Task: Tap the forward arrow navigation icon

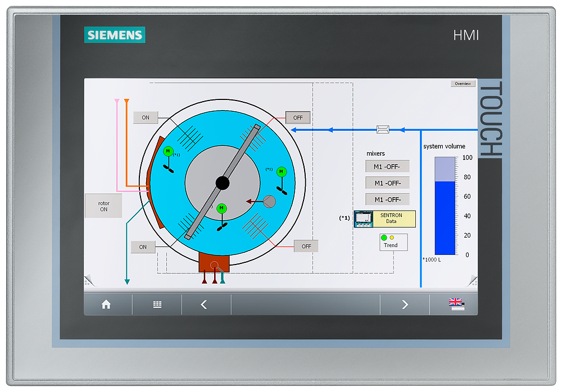Action: click(404, 304)
